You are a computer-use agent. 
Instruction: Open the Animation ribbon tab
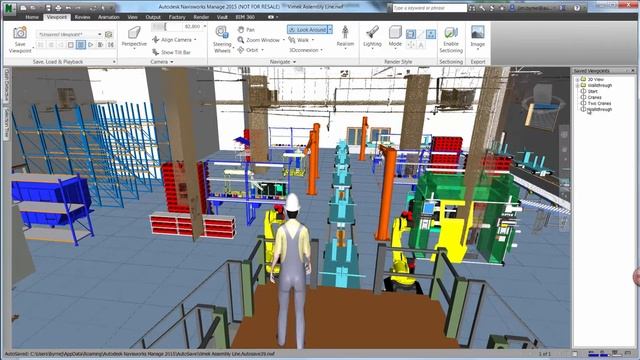(x=109, y=17)
